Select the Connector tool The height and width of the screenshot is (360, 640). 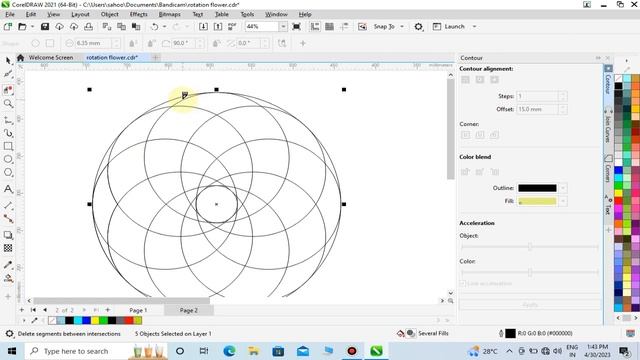8,219
